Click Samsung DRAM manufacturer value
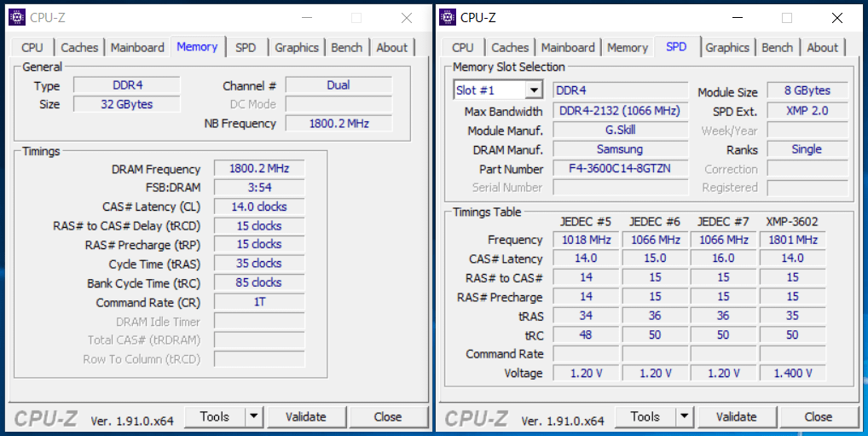 pos(620,149)
